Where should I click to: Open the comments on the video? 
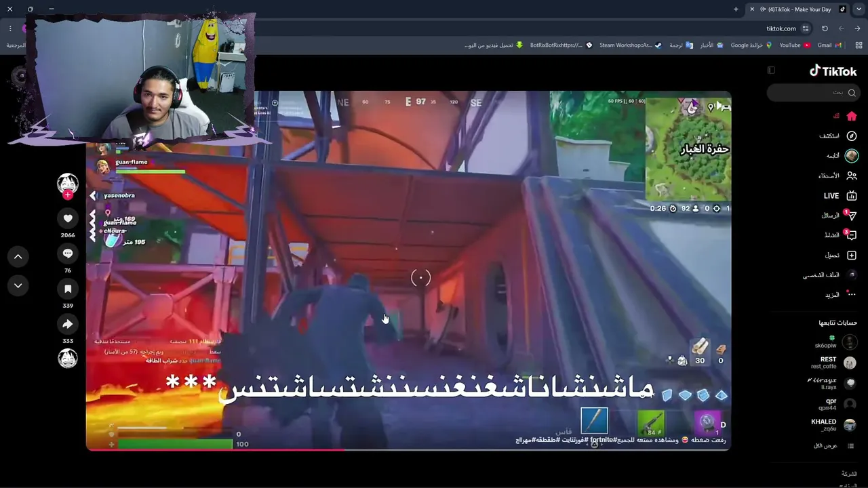click(68, 253)
